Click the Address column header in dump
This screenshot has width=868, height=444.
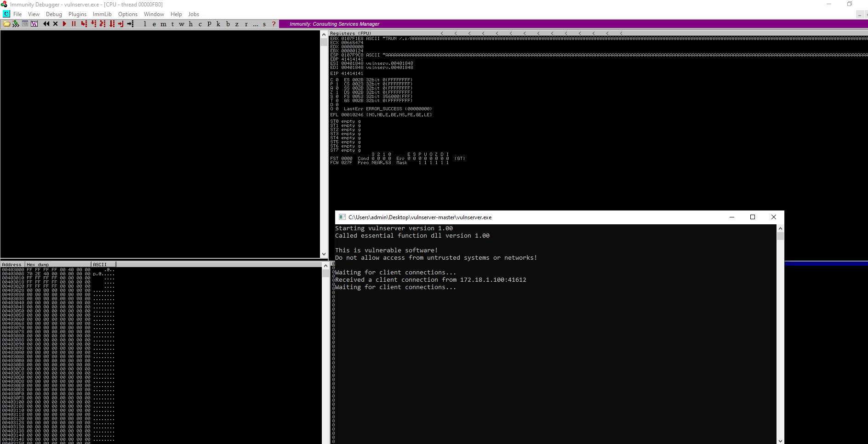point(12,264)
